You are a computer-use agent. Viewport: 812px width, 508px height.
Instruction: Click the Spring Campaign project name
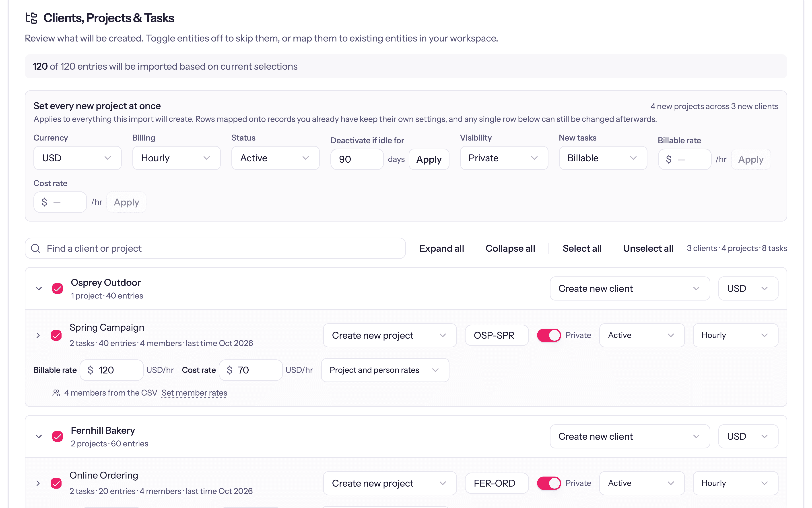tap(107, 328)
